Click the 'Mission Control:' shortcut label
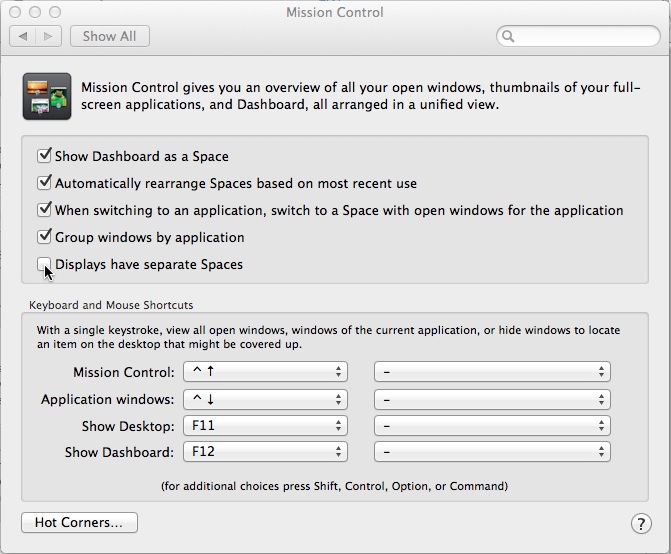Screen dimensions: 671x554 [124, 372]
